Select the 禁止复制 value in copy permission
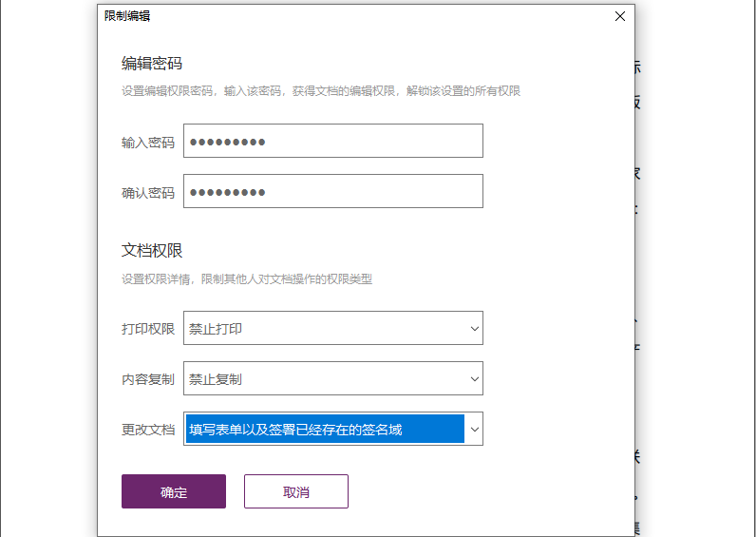This screenshot has height=537, width=756. 217,379
